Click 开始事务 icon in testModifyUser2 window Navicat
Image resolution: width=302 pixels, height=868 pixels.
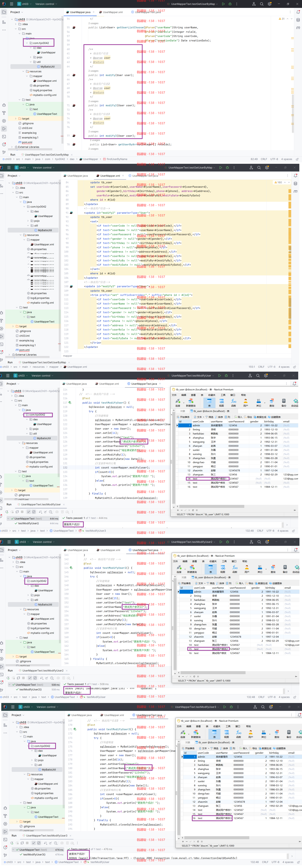pos(185,583)
